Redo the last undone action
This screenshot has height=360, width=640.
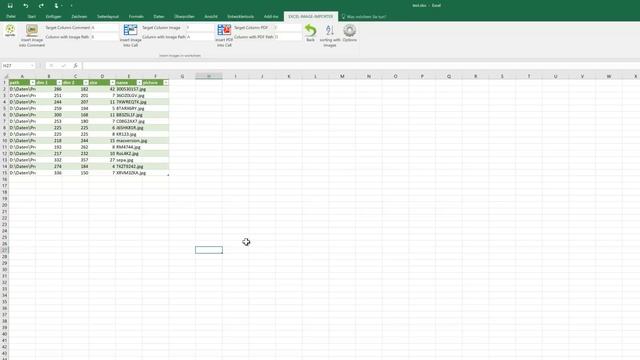(x=41, y=6)
